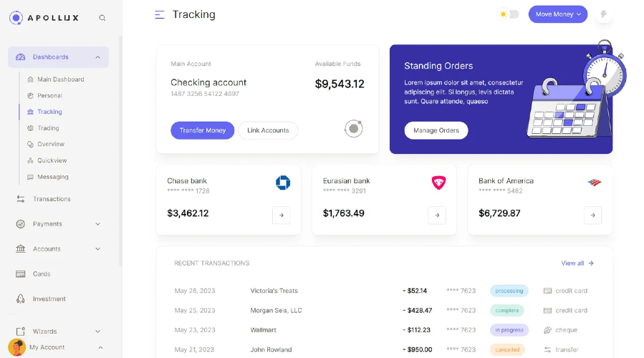Image resolution: width=644 pixels, height=358 pixels.
Task: Open Eurasian bank card arrow button
Action: coord(437,215)
